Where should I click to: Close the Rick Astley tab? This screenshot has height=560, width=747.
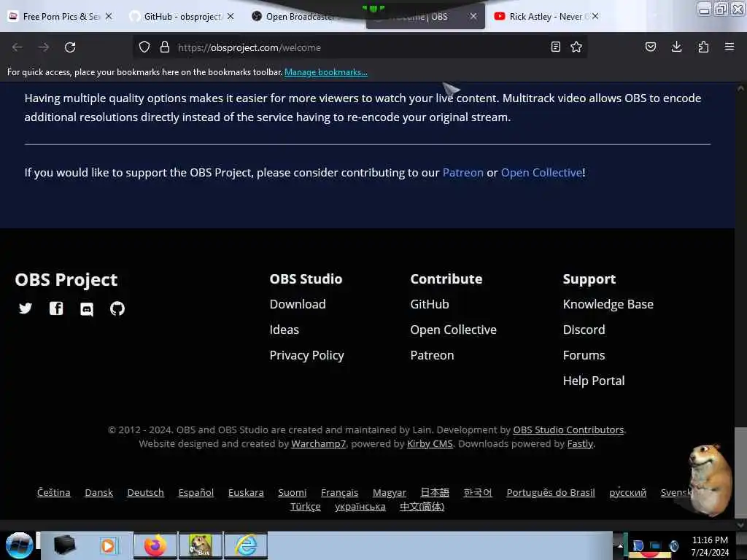595,16
